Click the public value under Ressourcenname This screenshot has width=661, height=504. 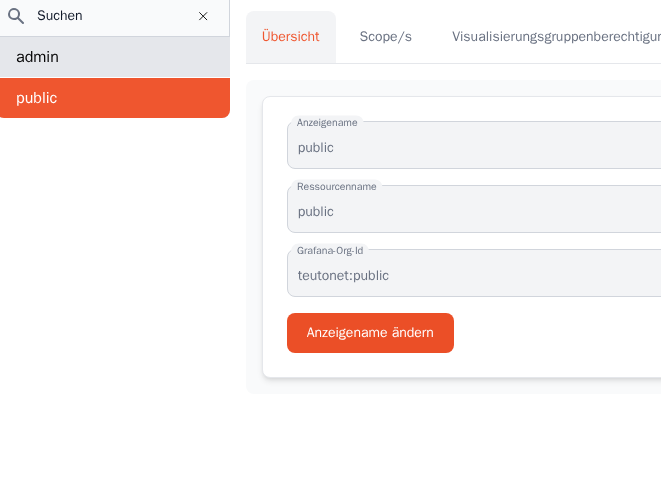click(x=316, y=212)
